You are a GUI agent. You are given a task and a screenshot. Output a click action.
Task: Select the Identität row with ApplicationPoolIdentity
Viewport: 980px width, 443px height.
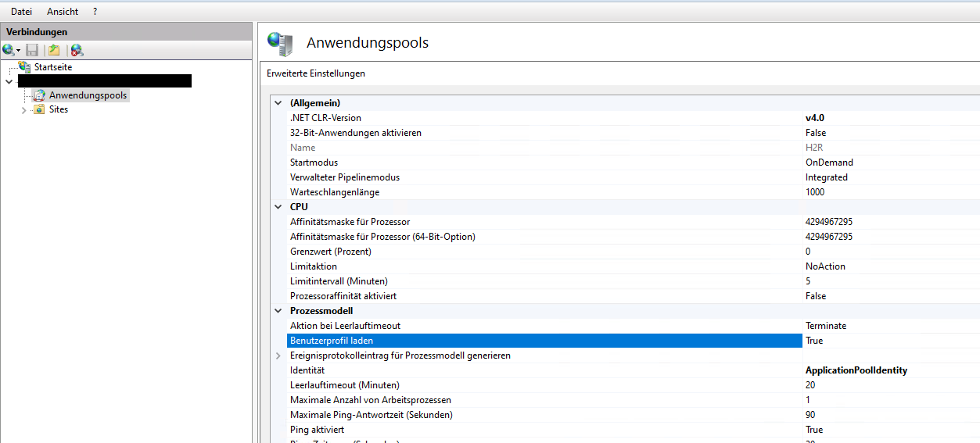pyautogui.click(x=307, y=370)
